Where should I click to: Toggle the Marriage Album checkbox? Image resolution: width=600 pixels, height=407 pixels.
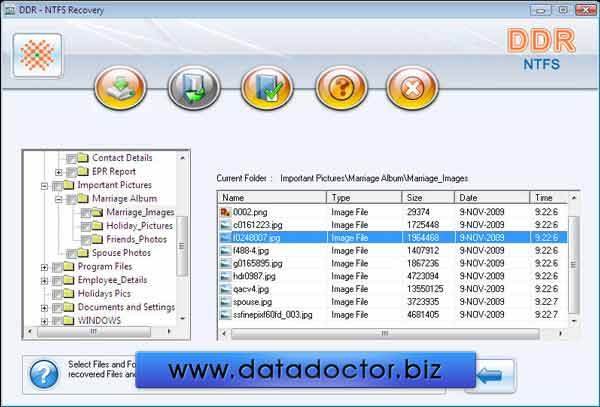(72, 199)
